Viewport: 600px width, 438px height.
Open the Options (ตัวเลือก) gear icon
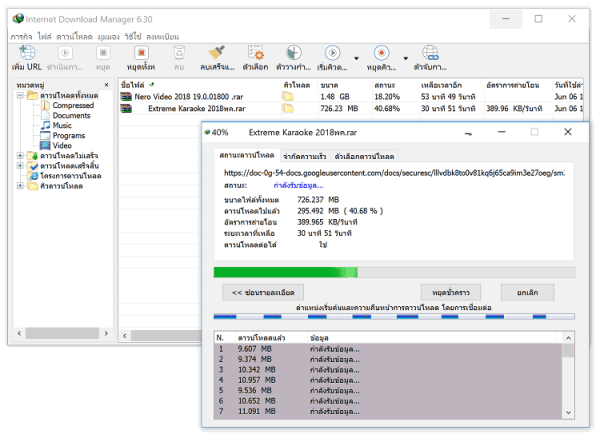[x=255, y=53]
